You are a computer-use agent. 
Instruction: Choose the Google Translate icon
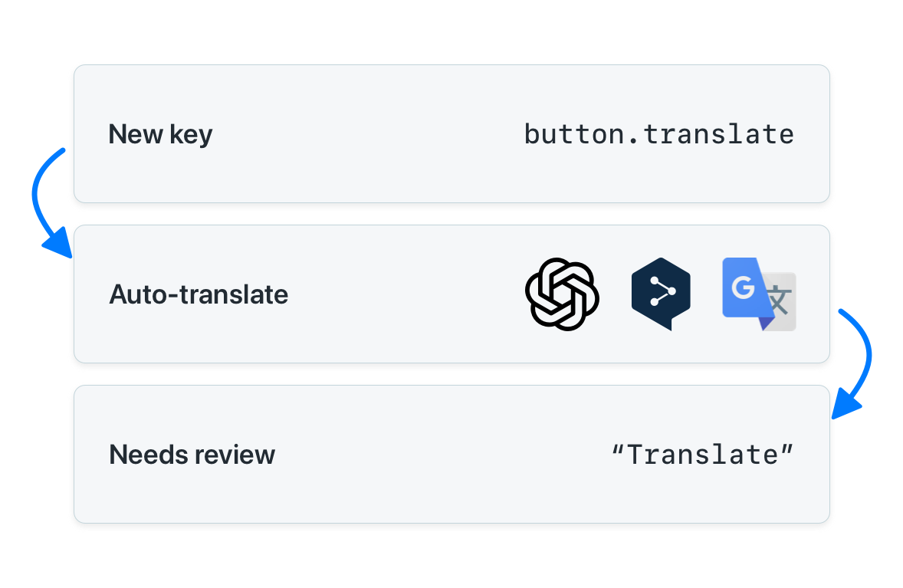pyautogui.click(x=759, y=294)
